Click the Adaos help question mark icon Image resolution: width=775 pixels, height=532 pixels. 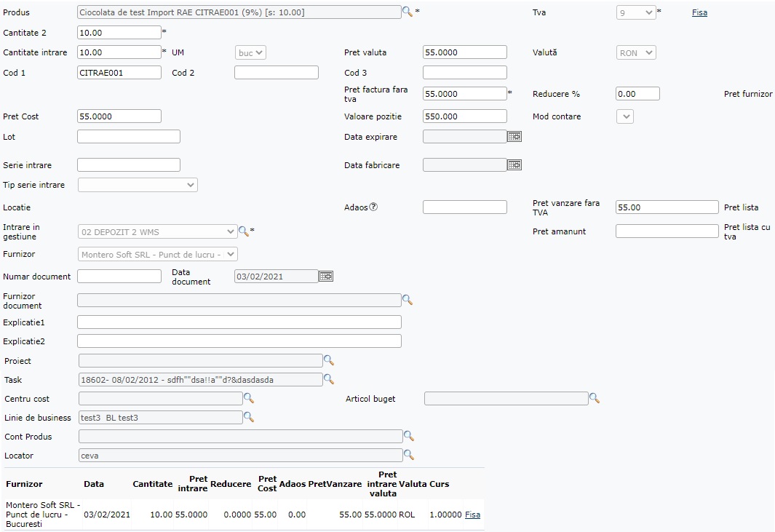373,207
